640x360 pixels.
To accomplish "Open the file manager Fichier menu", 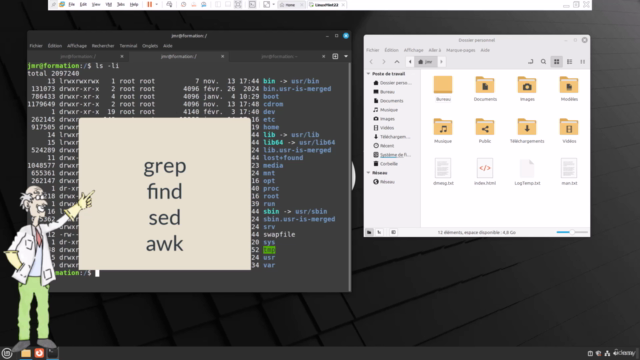I will 372,50.
